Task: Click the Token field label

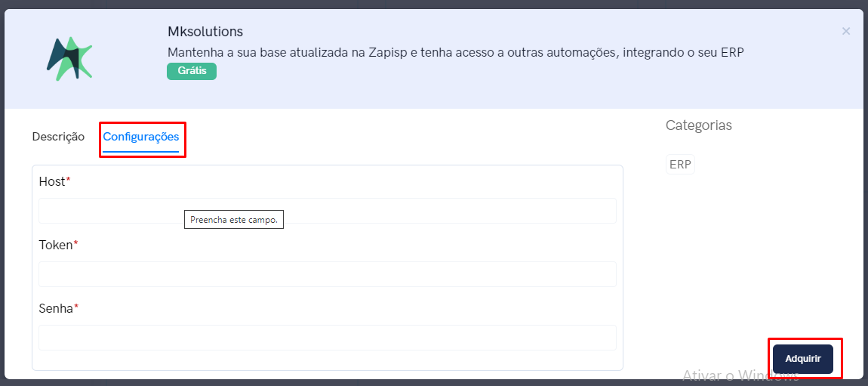Action: pos(56,245)
